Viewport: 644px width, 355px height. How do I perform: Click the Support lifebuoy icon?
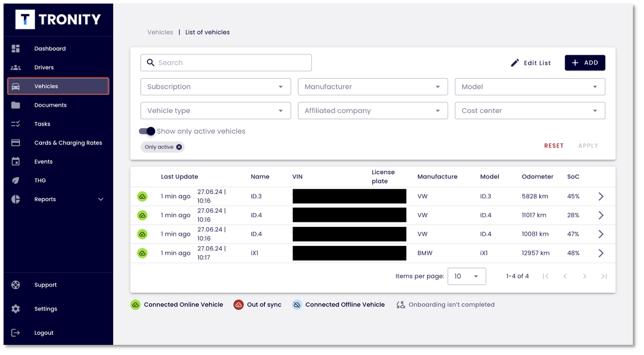point(16,285)
